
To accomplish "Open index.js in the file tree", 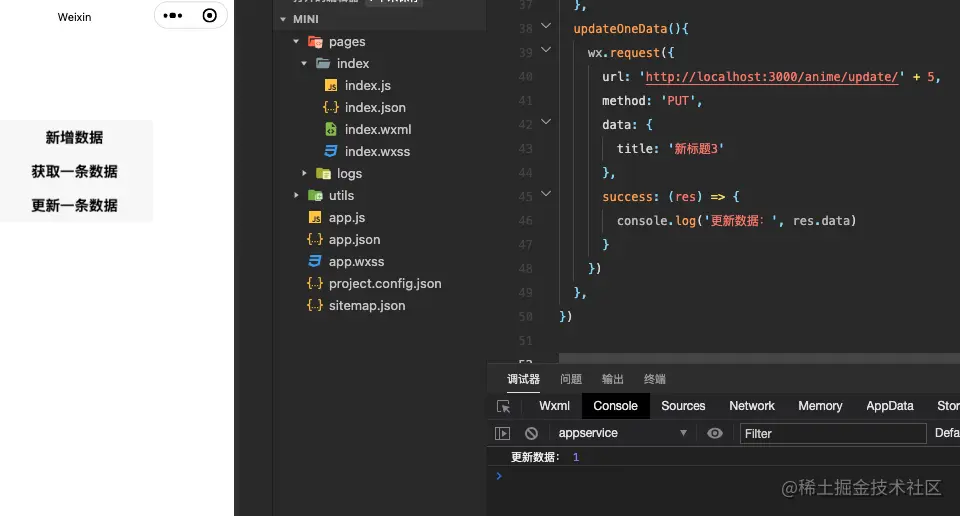I will (x=367, y=86).
